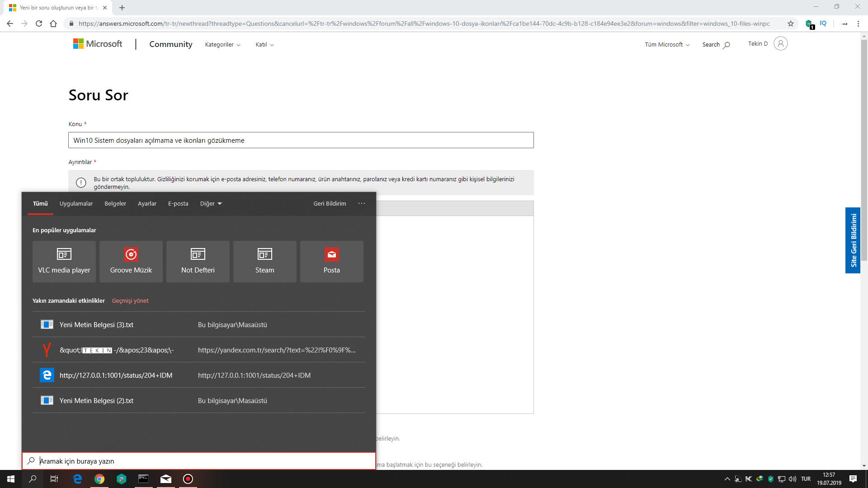Open Not Defteri app tile

198,261
